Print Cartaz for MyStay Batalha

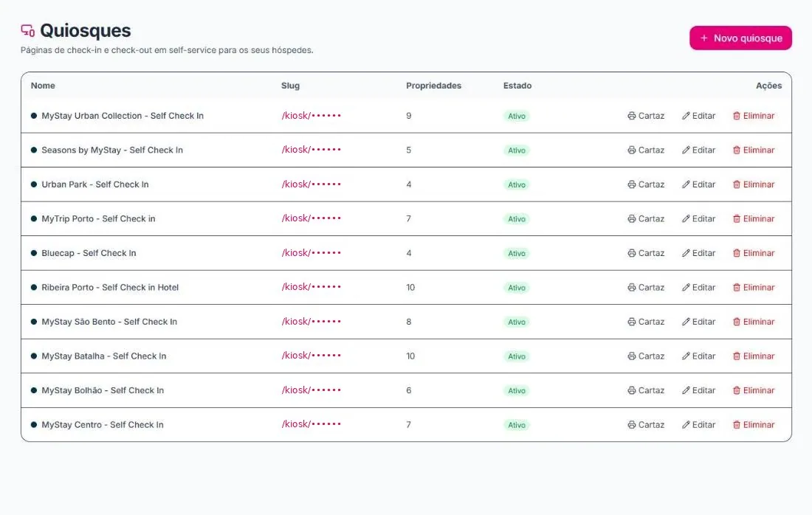tap(646, 356)
